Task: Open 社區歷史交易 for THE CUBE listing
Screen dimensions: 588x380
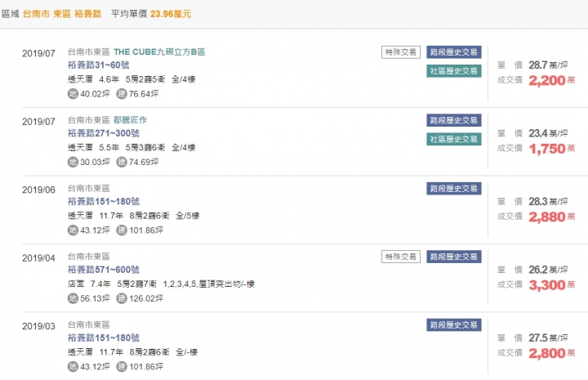Action: click(x=453, y=71)
